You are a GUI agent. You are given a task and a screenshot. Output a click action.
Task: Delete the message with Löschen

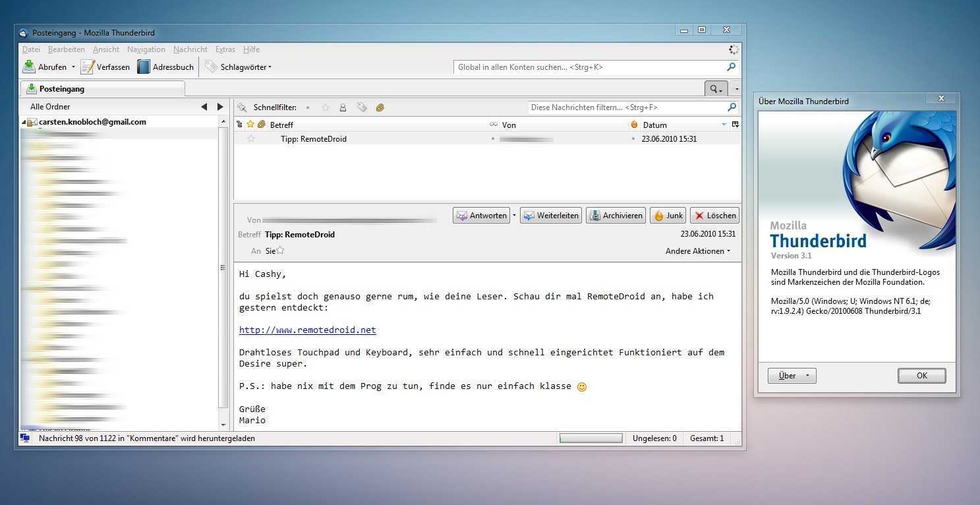[x=714, y=216]
